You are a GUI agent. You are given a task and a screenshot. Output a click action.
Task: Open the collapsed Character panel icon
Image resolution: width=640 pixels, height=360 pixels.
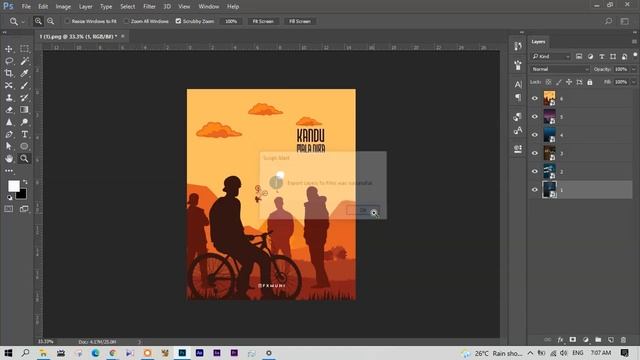[518, 84]
